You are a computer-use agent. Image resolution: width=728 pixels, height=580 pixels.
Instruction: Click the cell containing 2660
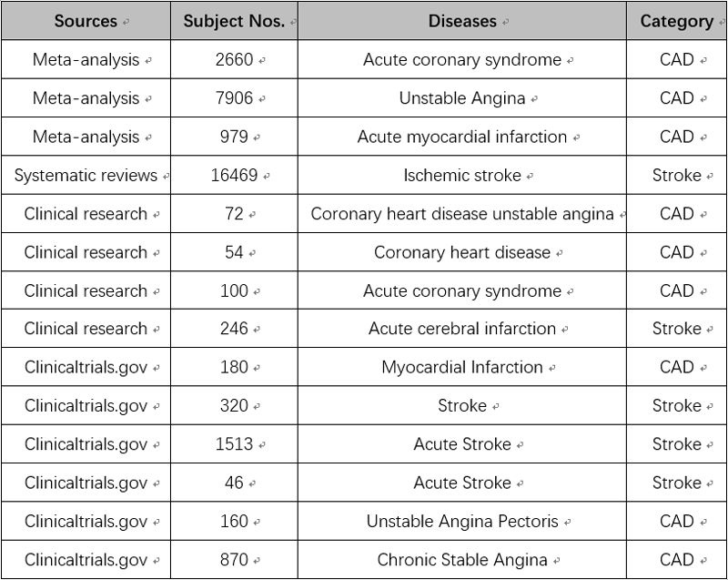pyautogui.click(x=235, y=59)
